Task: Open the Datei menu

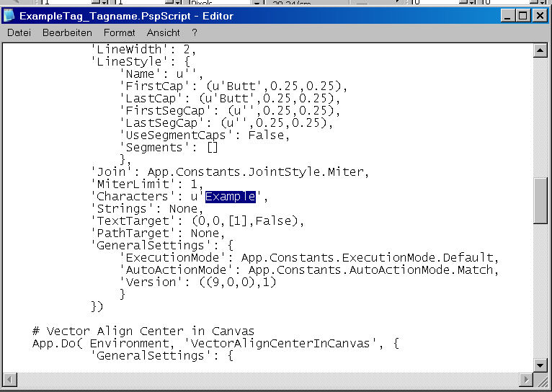Action: point(19,32)
